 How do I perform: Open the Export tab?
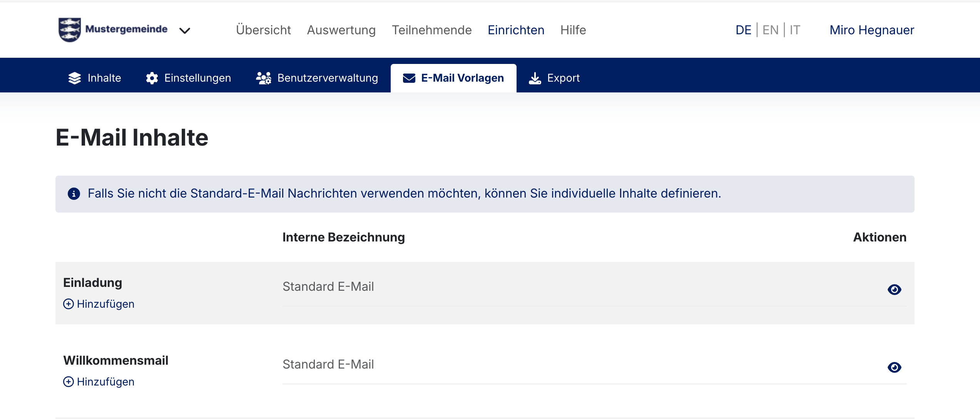tap(554, 78)
